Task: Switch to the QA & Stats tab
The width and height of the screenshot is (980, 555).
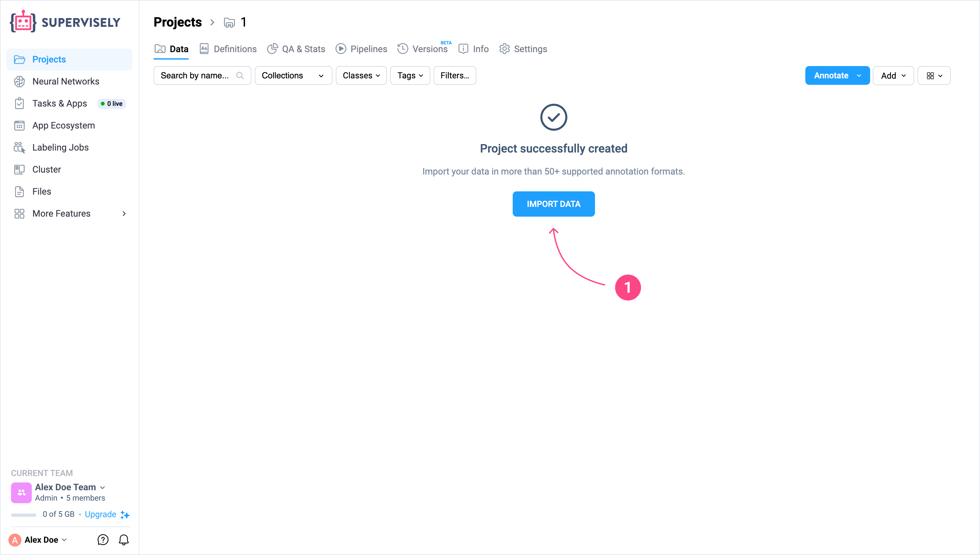Action: [297, 49]
